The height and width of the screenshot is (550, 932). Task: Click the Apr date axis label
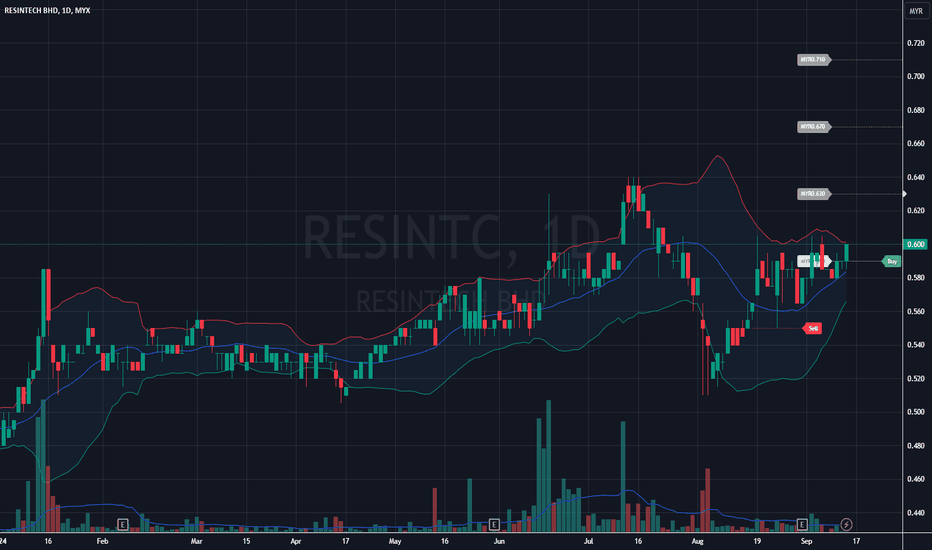coord(295,541)
